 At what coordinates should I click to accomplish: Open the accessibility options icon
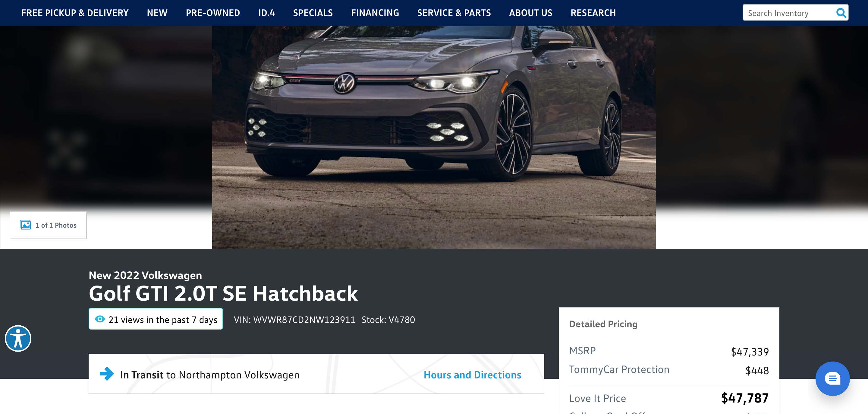[x=18, y=338]
